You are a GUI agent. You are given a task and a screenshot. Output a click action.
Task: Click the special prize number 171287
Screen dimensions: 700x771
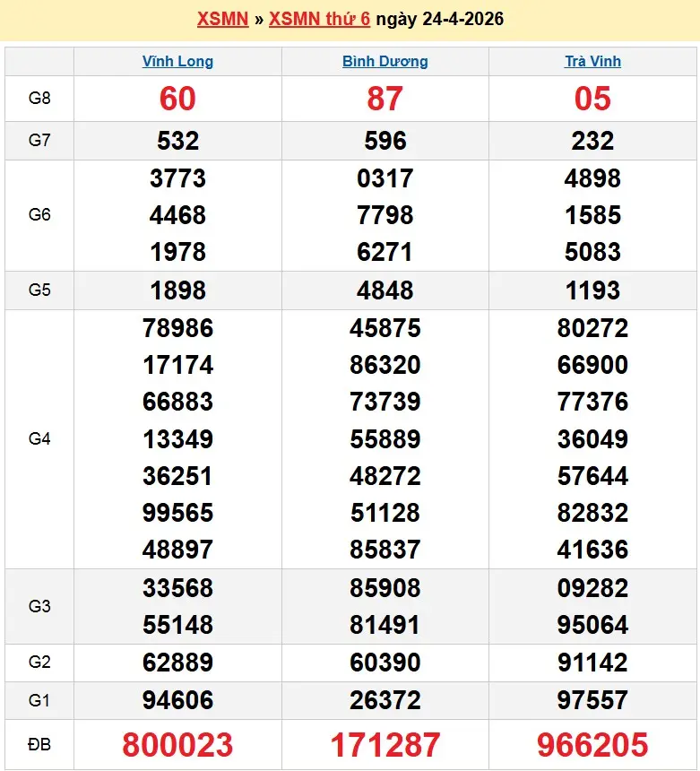385,744
